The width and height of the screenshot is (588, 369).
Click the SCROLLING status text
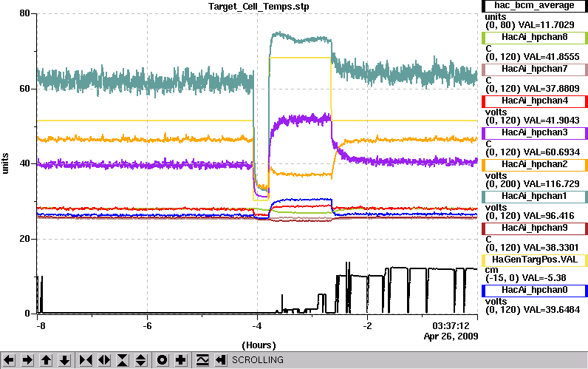[258, 360]
